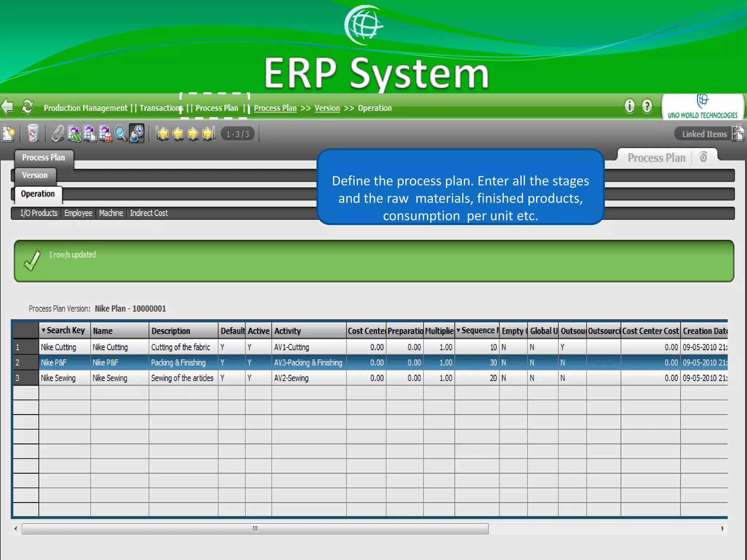Click the magnifier search icon
The width and height of the screenshot is (747, 560).
click(x=121, y=133)
